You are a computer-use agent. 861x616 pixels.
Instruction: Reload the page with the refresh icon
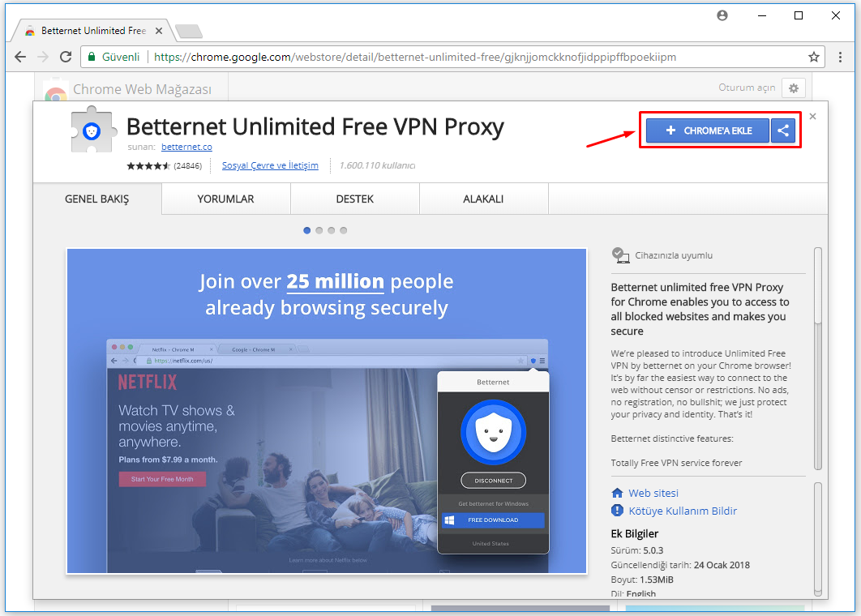tap(66, 57)
